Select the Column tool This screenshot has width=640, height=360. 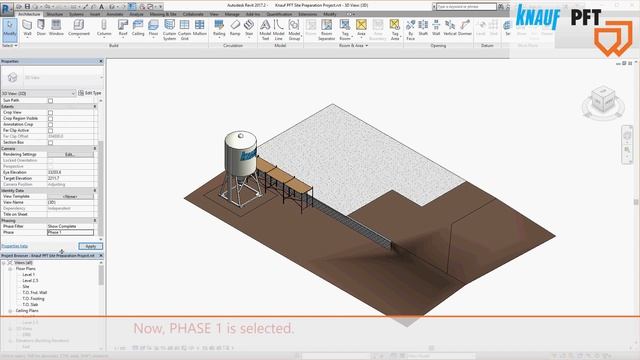coord(104,28)
